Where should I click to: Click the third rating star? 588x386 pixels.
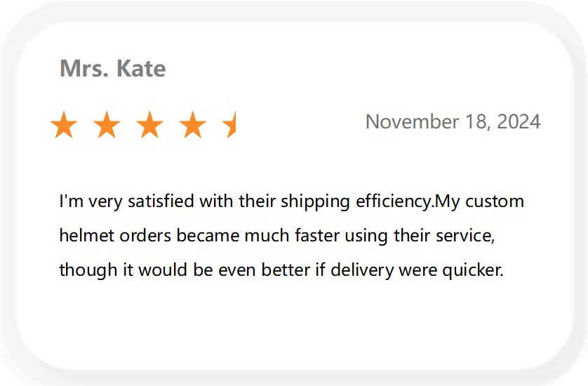coord(149,124)
